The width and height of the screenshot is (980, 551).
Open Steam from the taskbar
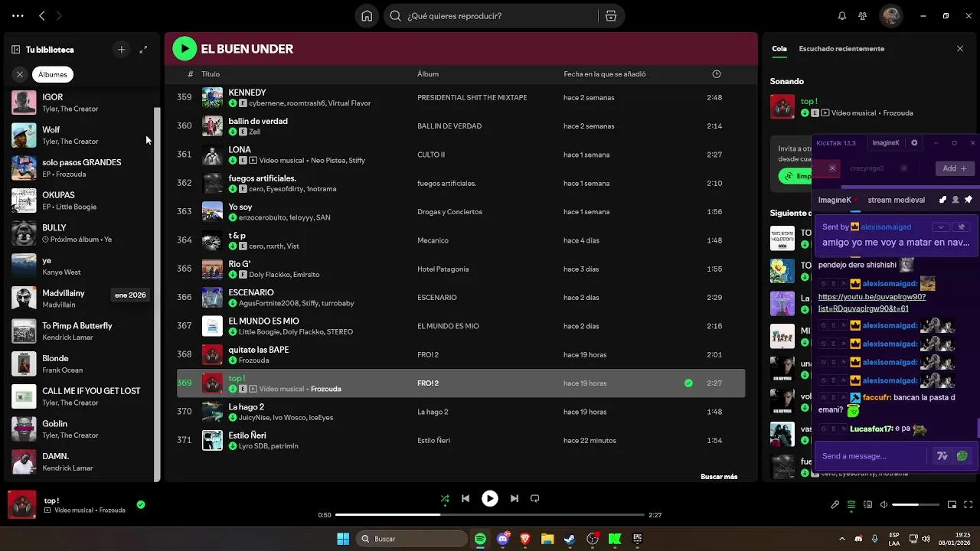point(570,539)
